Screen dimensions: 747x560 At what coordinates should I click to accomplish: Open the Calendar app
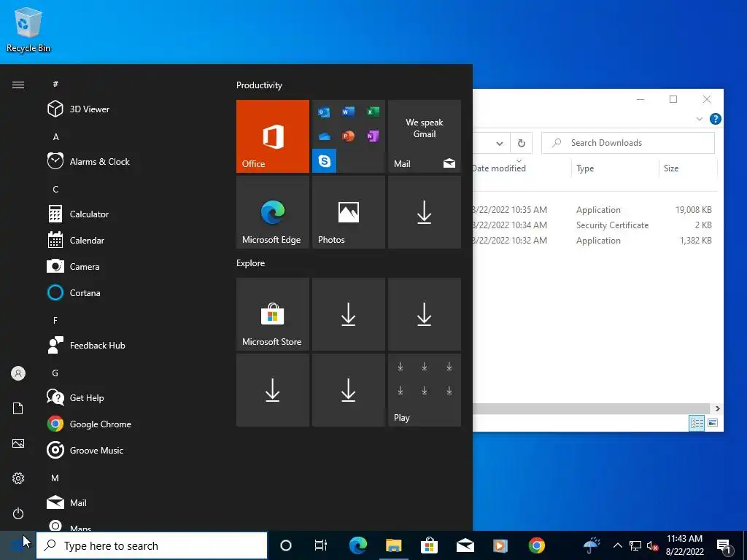coord(76,241)
